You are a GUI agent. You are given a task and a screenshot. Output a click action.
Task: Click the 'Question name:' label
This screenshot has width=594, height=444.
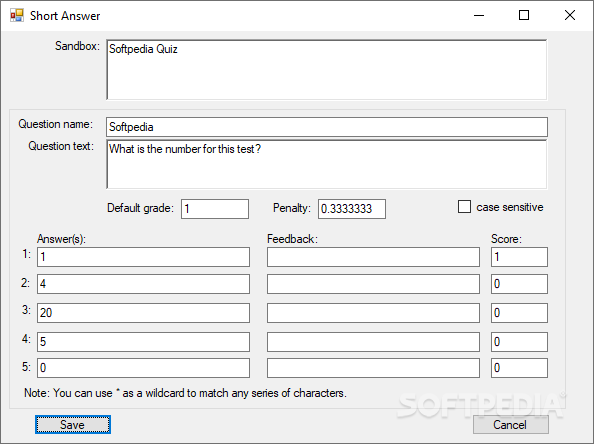point(56,124)
